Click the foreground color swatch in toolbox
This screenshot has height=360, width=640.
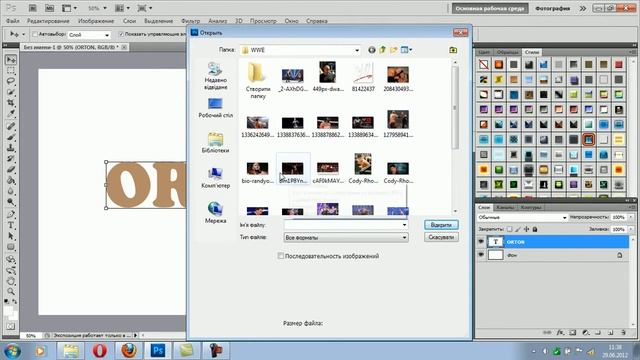8,311
